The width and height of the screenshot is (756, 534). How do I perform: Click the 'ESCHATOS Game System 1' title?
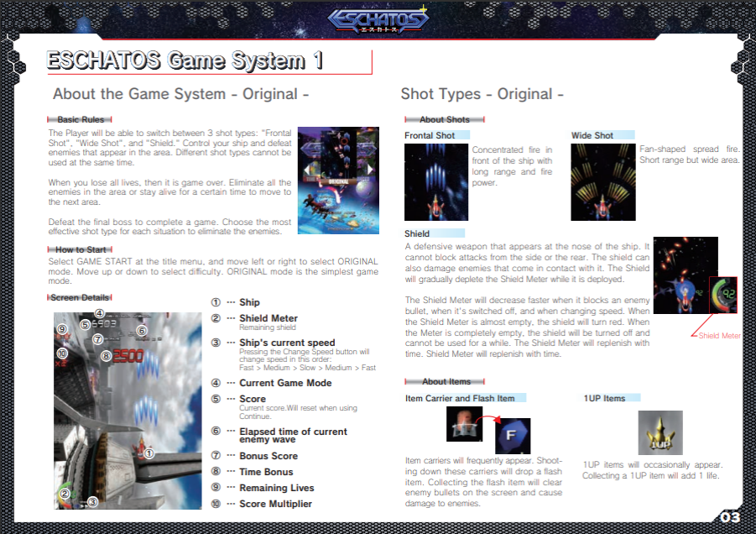[x=185, y=60]
